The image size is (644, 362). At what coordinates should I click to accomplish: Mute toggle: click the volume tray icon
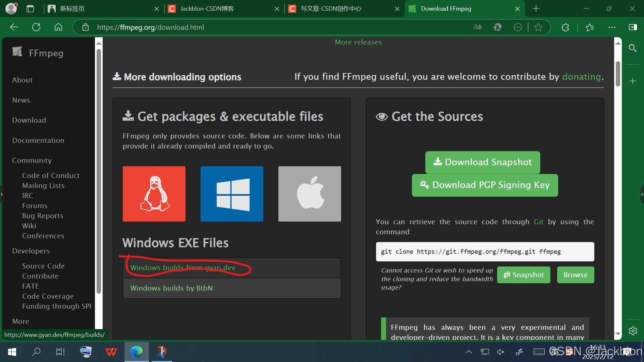[x=501, y=352]
